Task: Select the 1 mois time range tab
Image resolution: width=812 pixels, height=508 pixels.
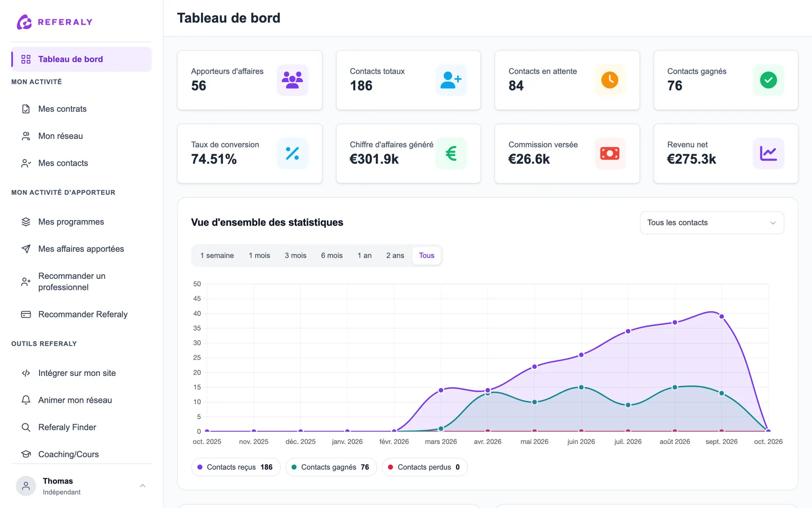Action: point(259,256)
